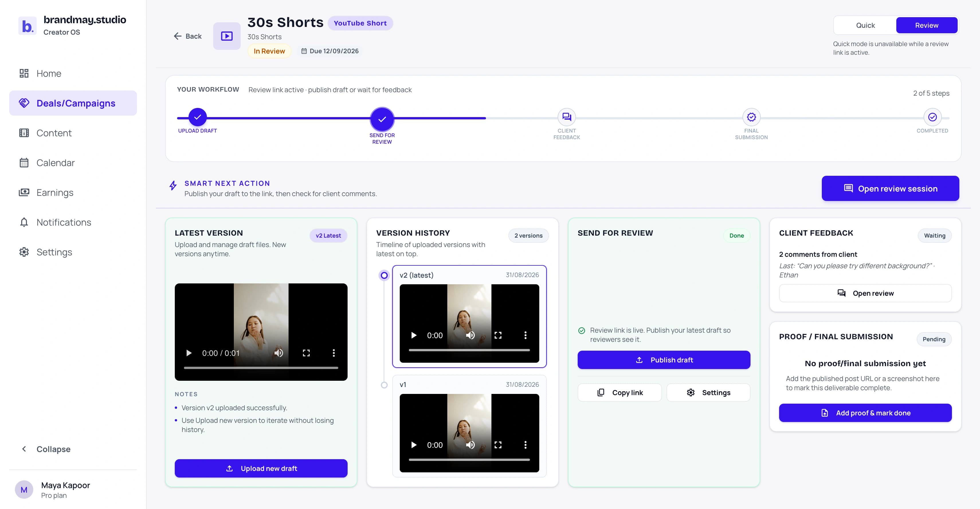Click the 2 of 5 steps label
980x509 pixels.
point(931,93)
